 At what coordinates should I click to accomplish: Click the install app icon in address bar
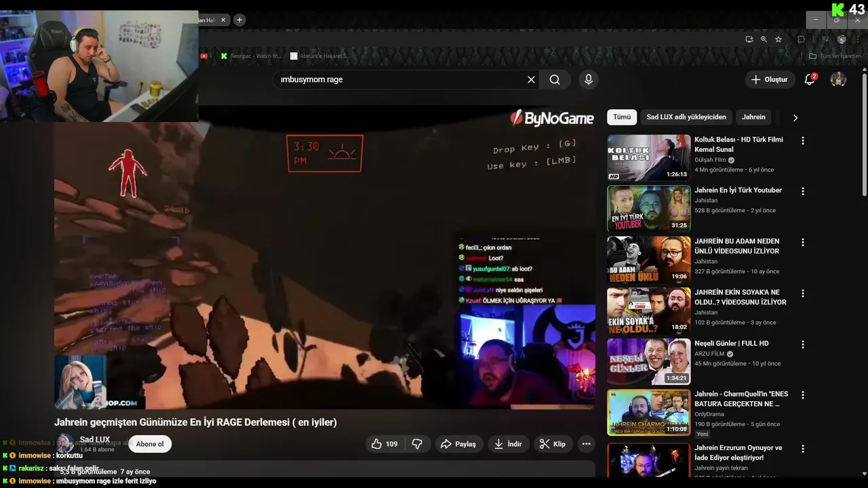click(x=749, y=39)
